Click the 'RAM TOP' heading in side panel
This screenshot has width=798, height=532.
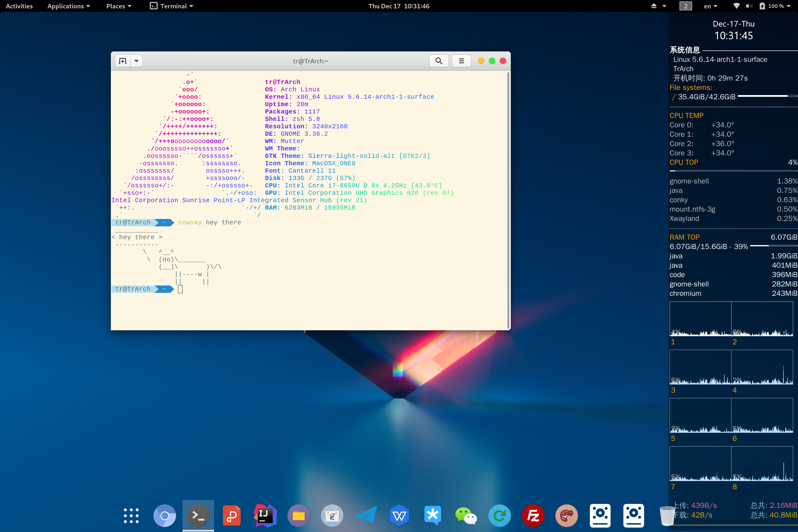(x=684, y=237)
